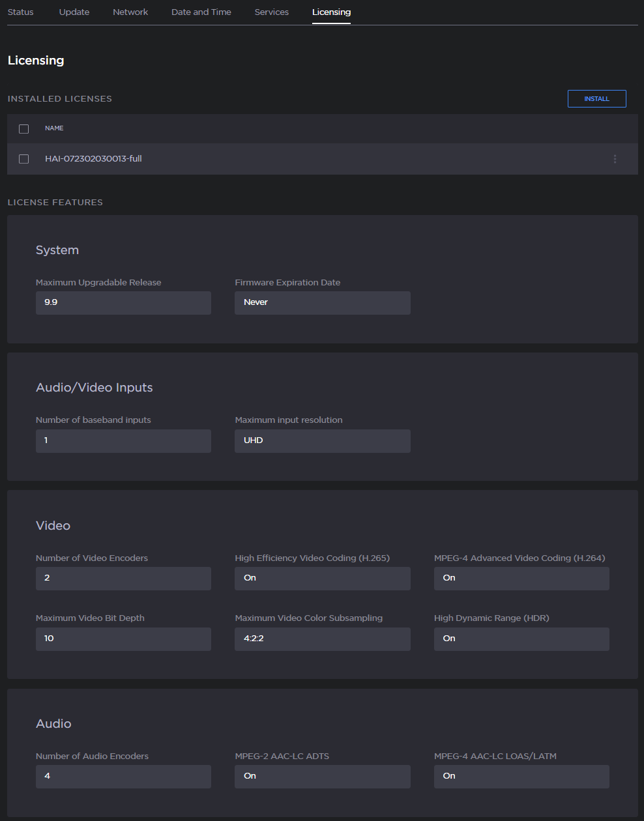Select the Maximum input resolution field showing UHD

(x=322, y=440)
